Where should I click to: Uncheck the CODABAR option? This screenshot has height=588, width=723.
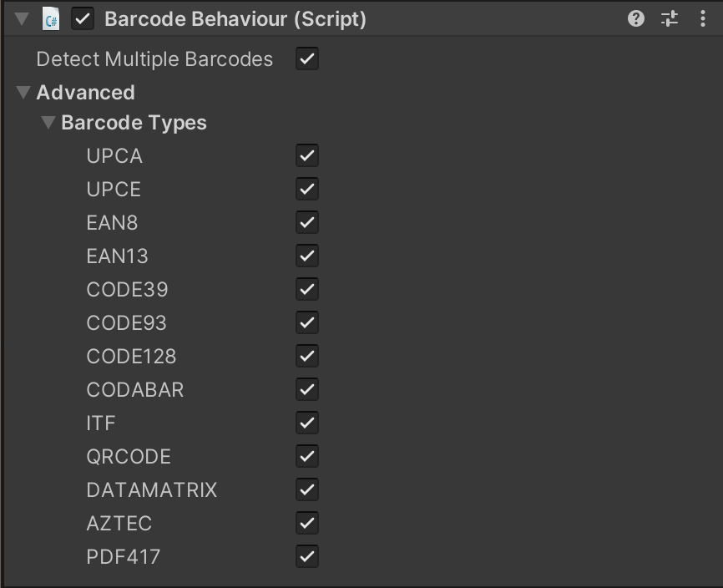point(306,389)
